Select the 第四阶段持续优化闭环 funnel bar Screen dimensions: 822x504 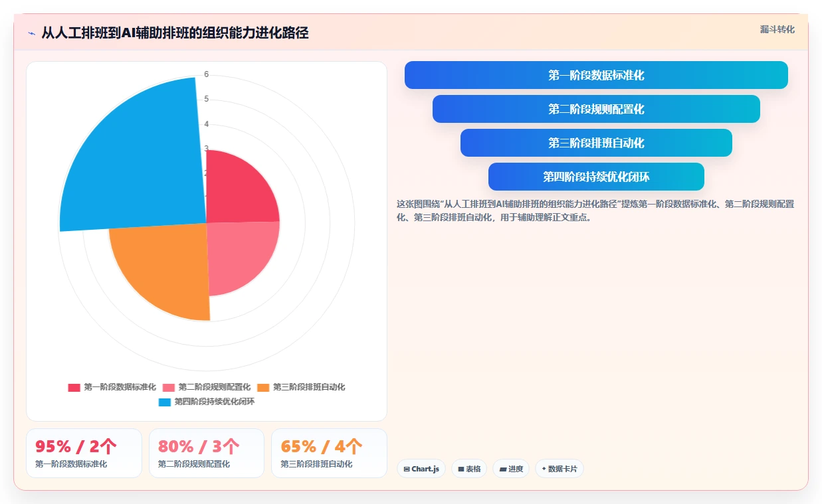tap(596, 177)
